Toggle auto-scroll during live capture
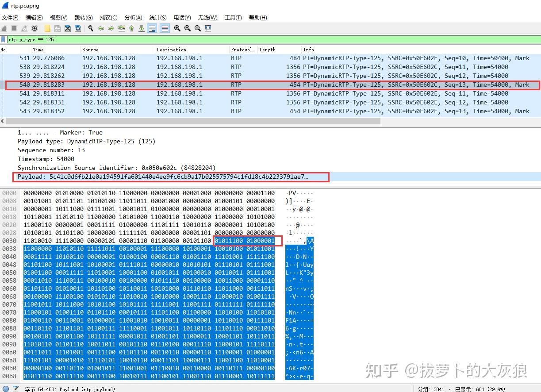Viewport: 541px width, 392px height. [152, 28]
